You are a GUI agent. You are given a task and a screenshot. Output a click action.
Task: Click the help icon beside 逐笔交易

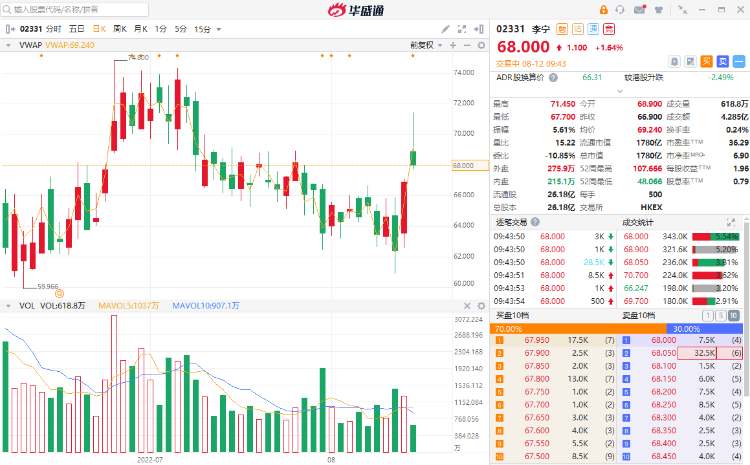(535, 222)
